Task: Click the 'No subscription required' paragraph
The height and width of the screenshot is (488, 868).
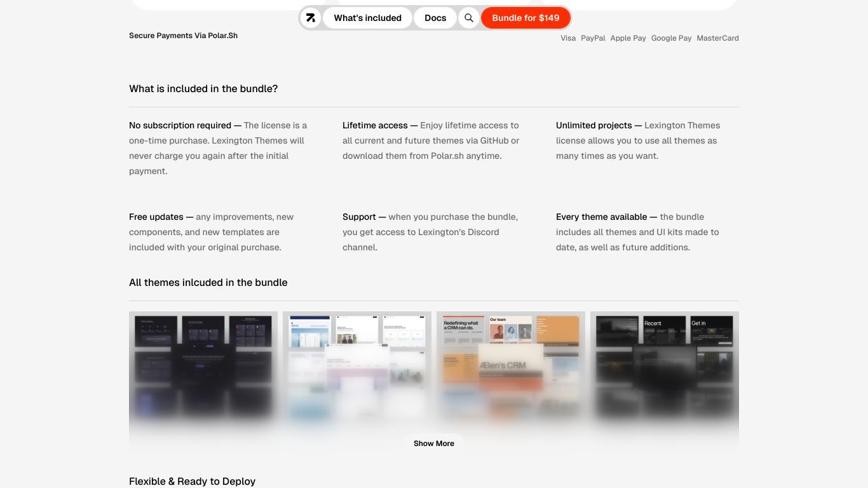Action: click(219, 148)
